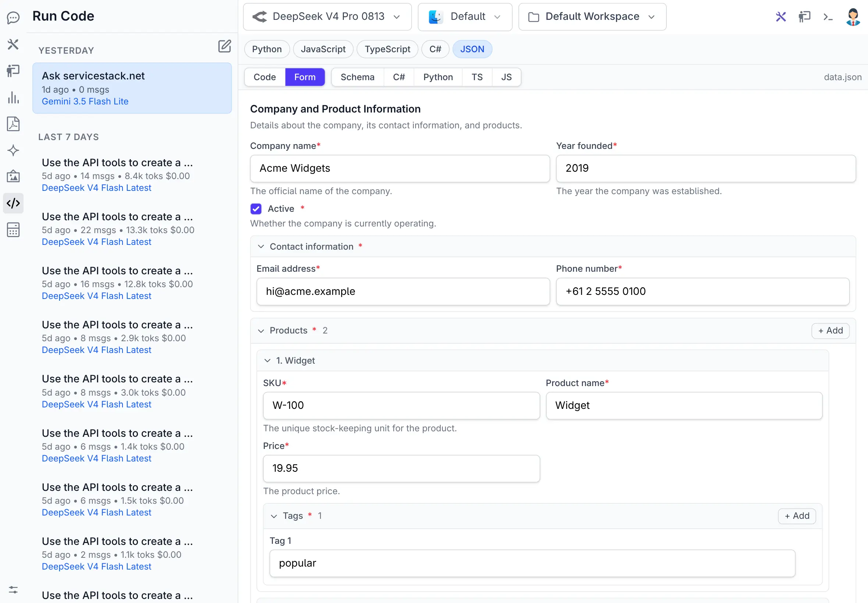Click the Year founded input field
Image resolution: width=868 pixels, height=603 pixels.
click(706, 168)
